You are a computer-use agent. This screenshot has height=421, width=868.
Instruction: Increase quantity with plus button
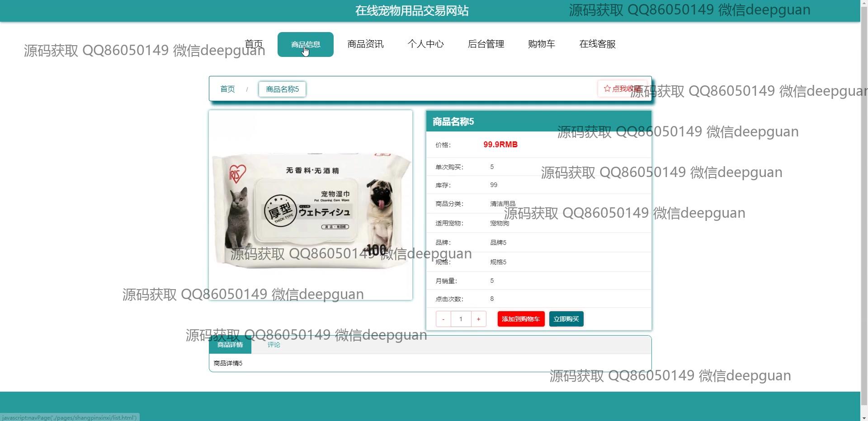click(x=478, y=319)
